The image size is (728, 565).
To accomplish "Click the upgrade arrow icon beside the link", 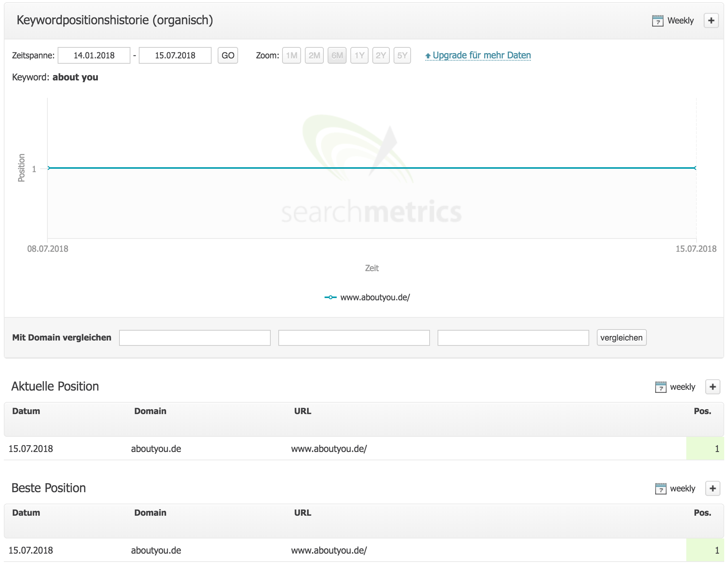I will (x=428, y=56).
